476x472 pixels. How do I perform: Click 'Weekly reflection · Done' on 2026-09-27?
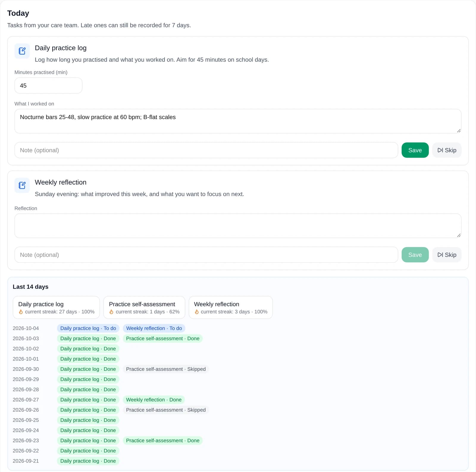click(154, 400)
